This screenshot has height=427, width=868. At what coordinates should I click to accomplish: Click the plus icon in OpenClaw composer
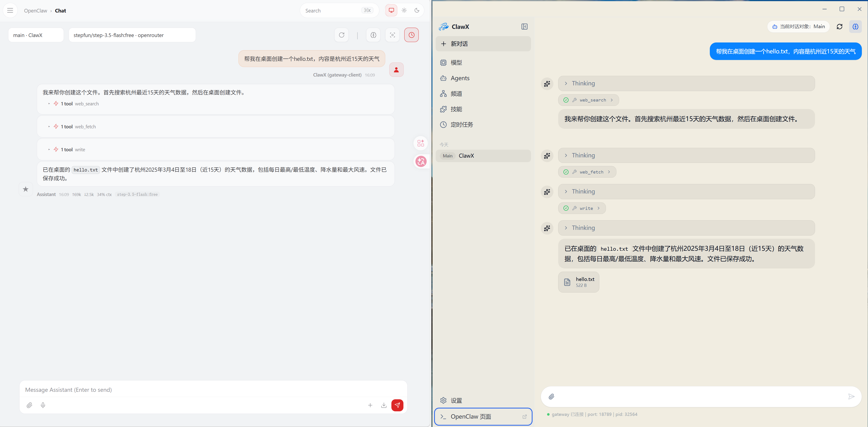point(370,405)
